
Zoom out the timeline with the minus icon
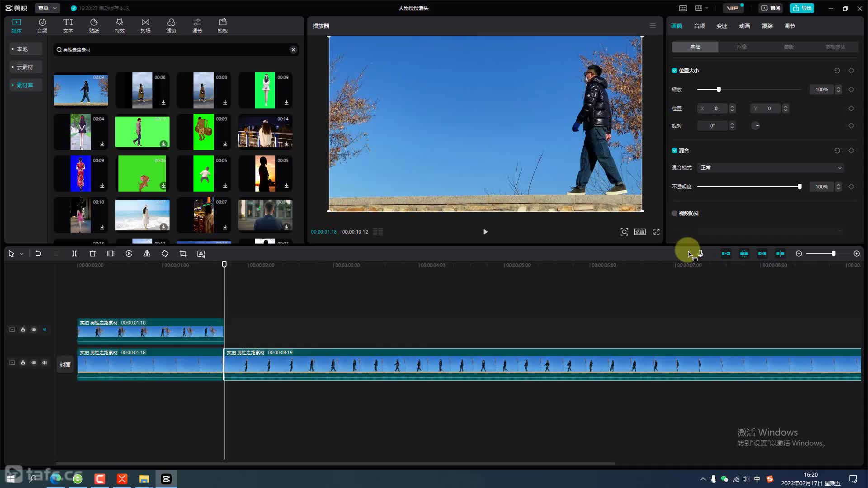click(x=799, y=254)
